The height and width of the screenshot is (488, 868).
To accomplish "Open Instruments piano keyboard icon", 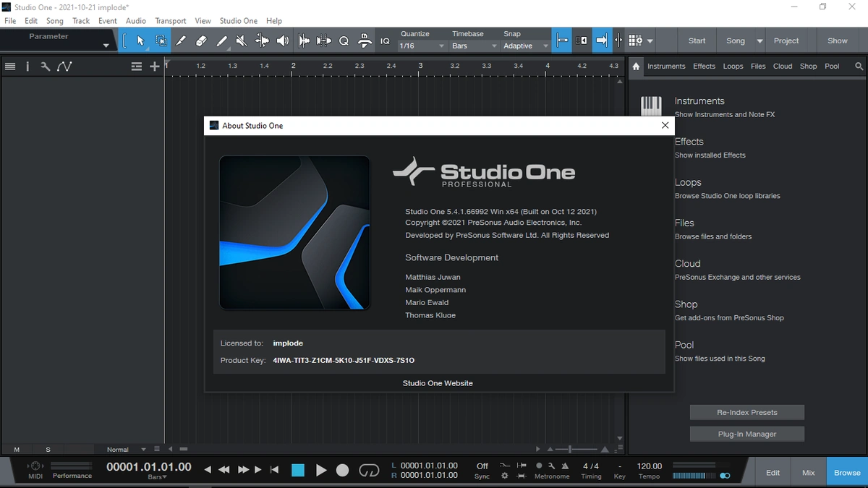I will pyautogui.click(x=651, y=106).
